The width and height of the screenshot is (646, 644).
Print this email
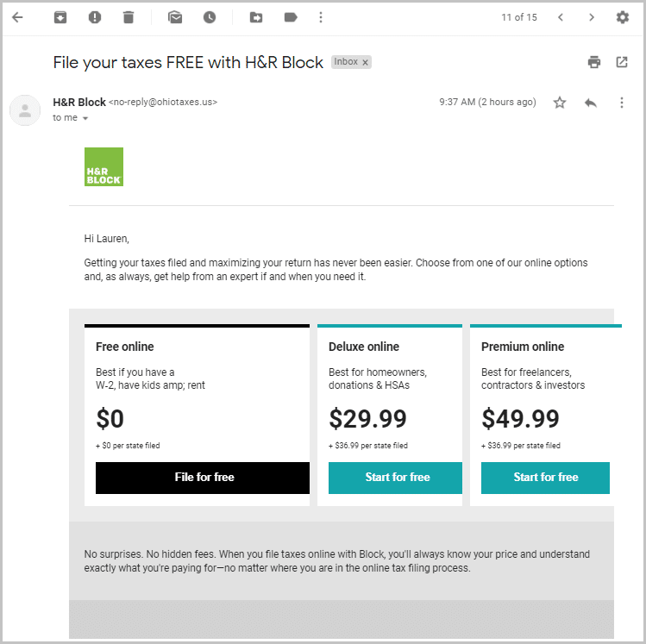click(593, 62)
